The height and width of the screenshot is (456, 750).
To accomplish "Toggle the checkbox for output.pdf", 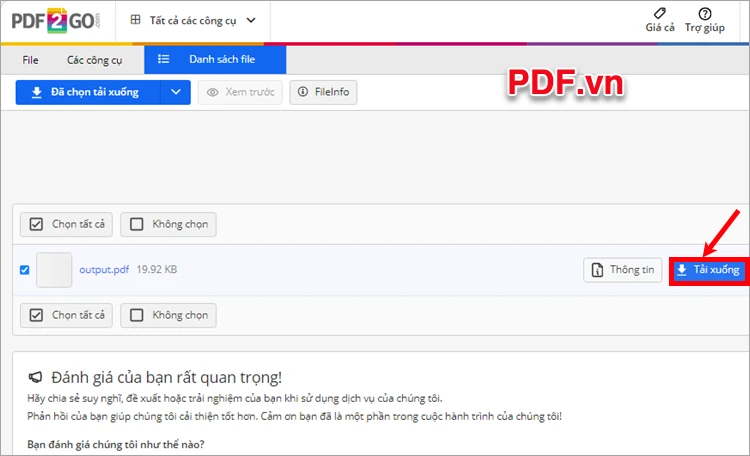I will click(24, 270).
